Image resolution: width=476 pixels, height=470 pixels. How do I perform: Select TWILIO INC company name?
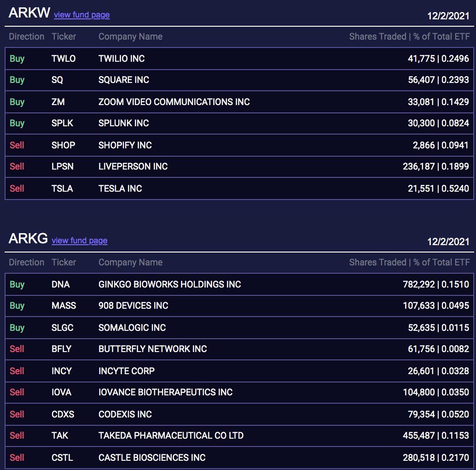click(122, 59)
